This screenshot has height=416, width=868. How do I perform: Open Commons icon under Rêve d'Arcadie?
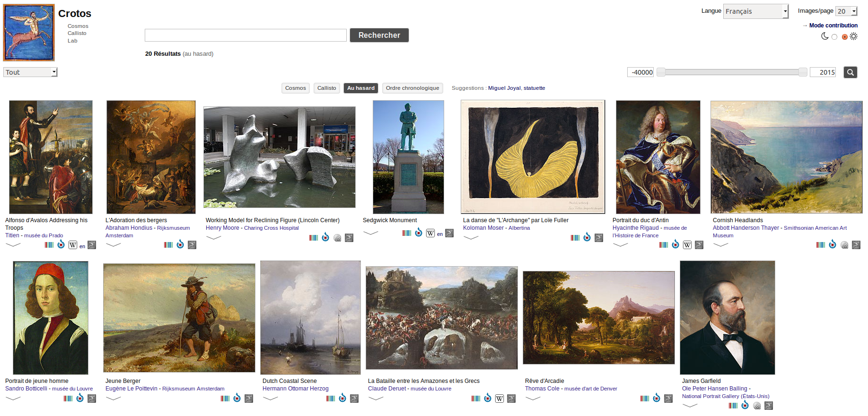click(x=657, y=398)
